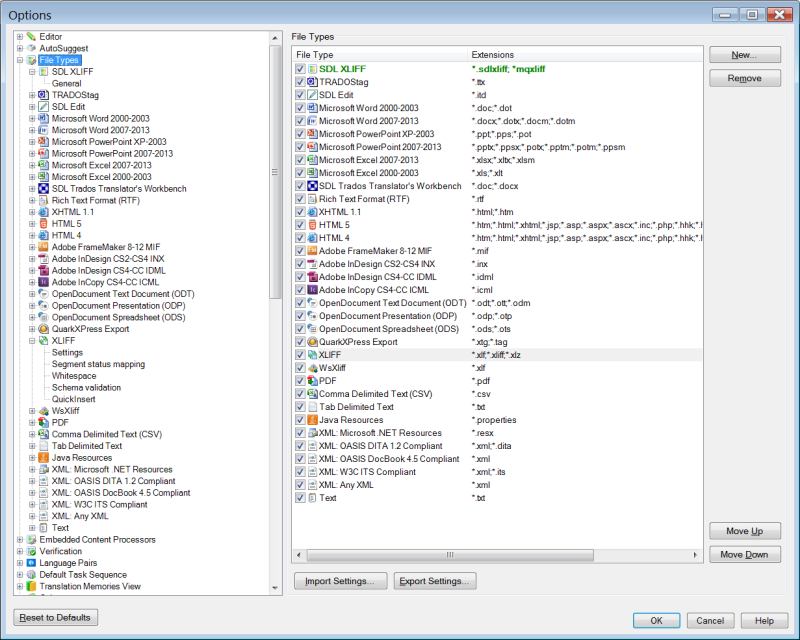Click the Microsoft Excel 2007-2013 list icon
This screenshot has width=800, height=640.
coord(313,160)
